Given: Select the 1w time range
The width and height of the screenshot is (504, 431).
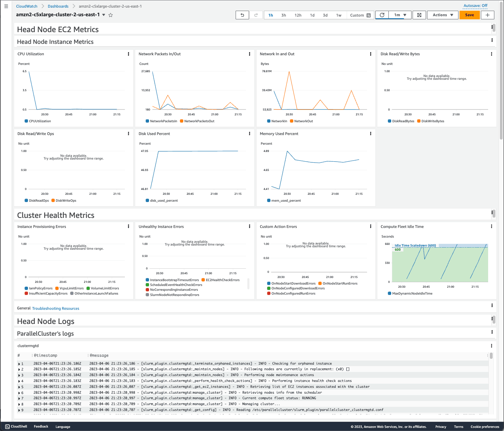Looking at the screenshot, I should click(x=339, y=15).
